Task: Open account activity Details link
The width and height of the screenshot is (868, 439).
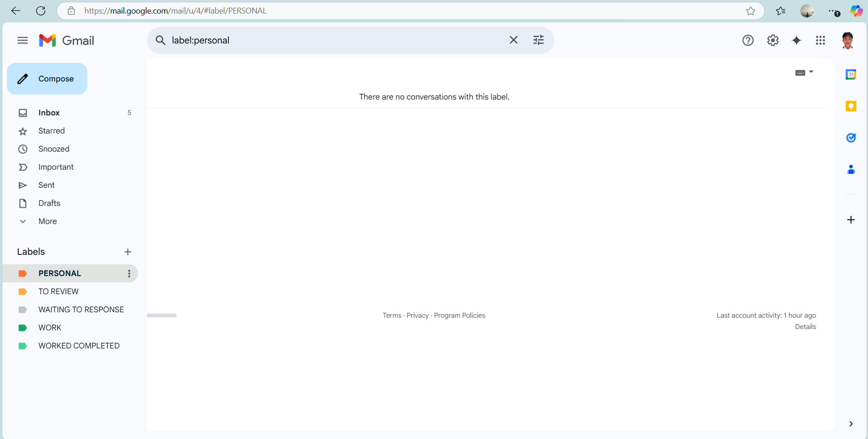Action: click(x=806, y=327)
